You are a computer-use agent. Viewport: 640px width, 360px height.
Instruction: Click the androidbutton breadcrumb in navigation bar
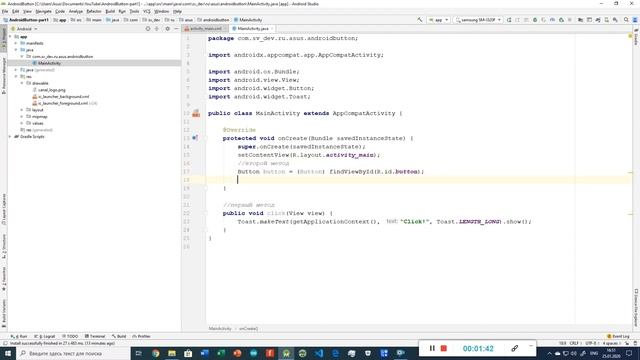[x=213, y=20]
